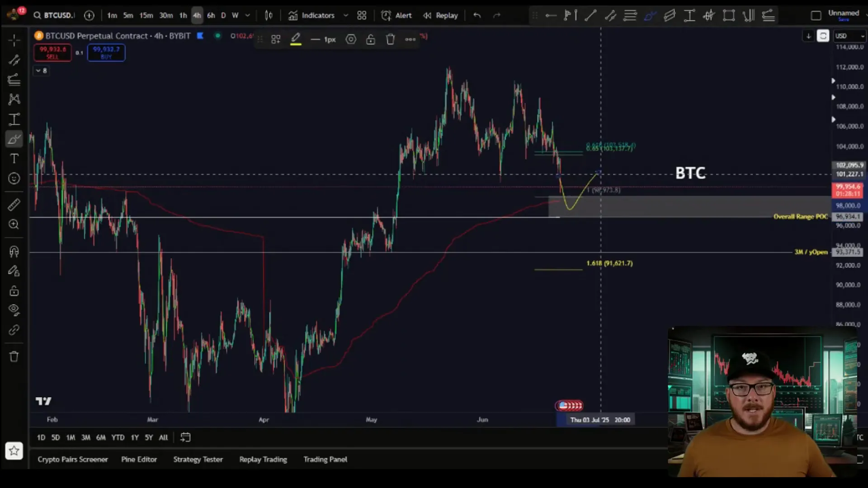Image resolution: width=868 pixels, height=488 pixels.
Task: Start bar Replay mode
Action: click(x=441, y=15)
